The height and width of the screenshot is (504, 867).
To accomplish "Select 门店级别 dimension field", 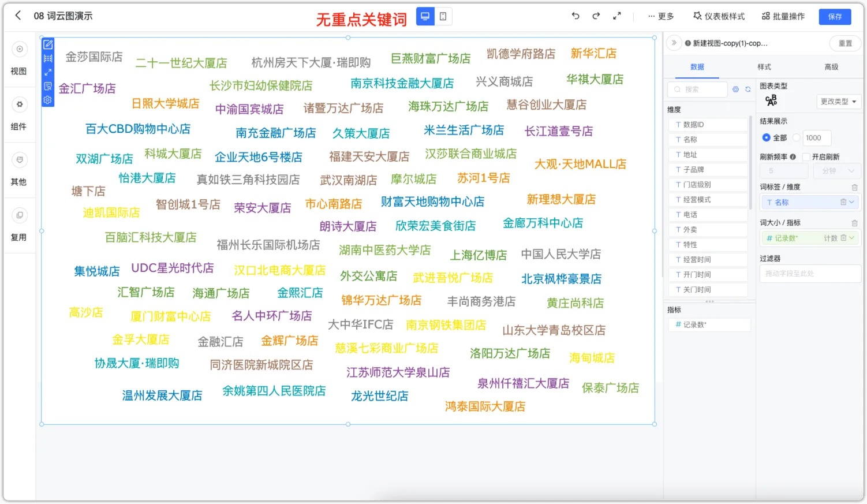I will (x=708, y=185).
